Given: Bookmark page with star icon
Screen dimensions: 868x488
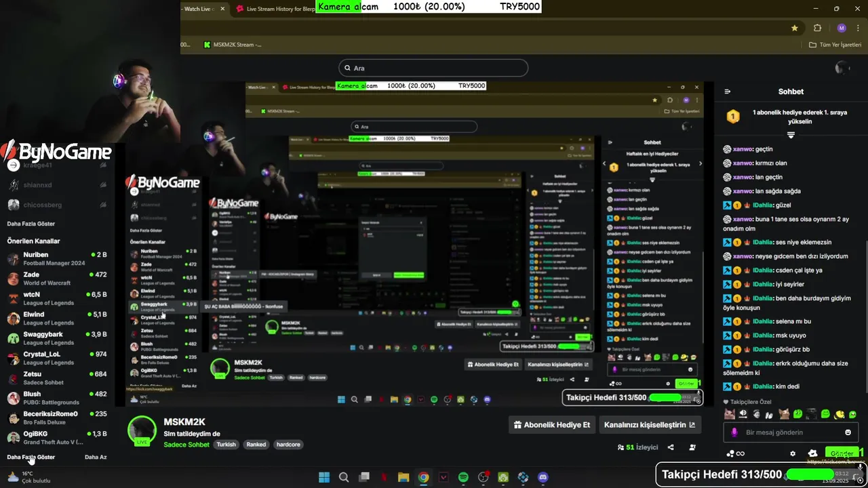Looking at the screenshot, I should pos(794,28).
